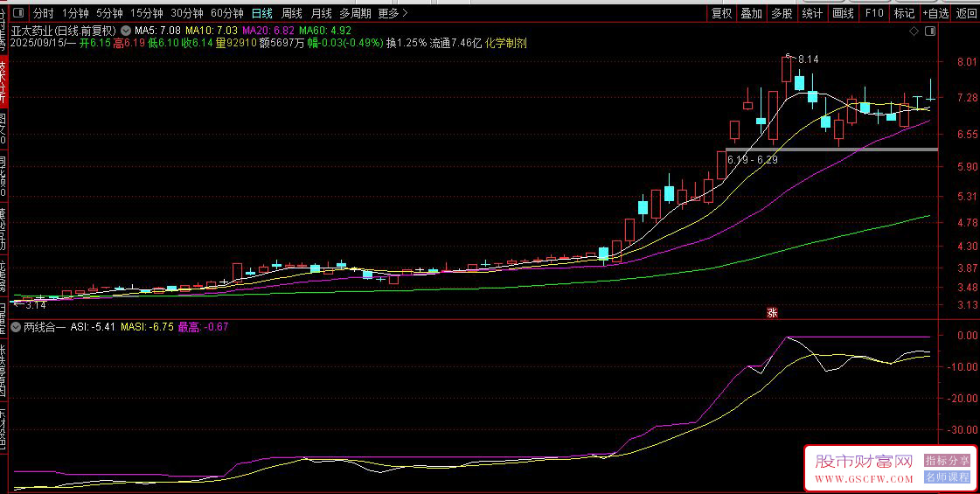This screenshot has width=980, height=494.
Task: Toggle the right info panel icon
Action: [x=930, y=31]
